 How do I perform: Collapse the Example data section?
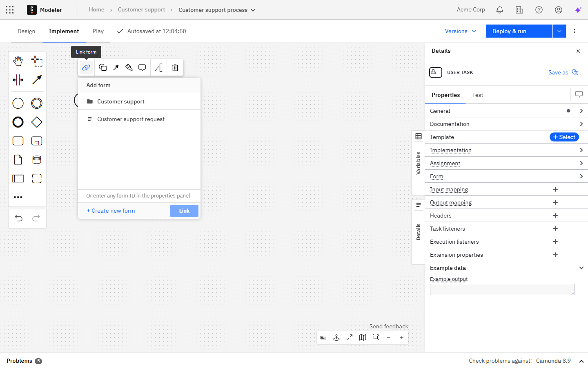(x=581, y=268)
